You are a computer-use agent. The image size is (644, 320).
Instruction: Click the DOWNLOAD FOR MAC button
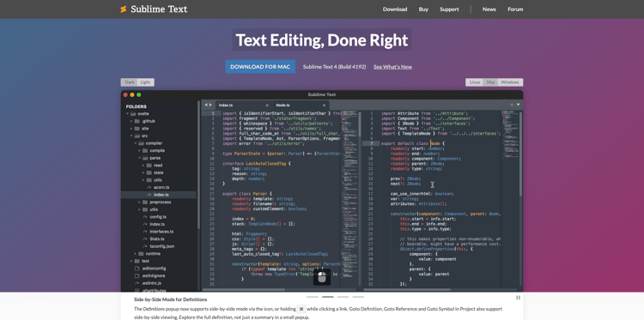260,66
